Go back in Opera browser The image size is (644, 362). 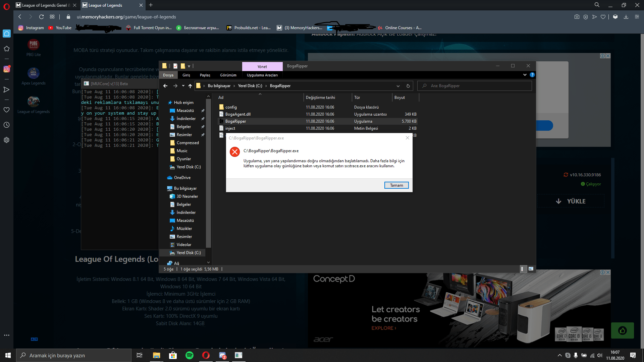[x=20, y=17]
